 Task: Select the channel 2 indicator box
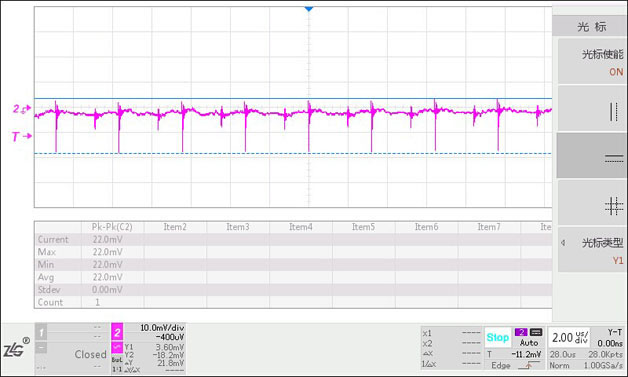click(117, 333)
